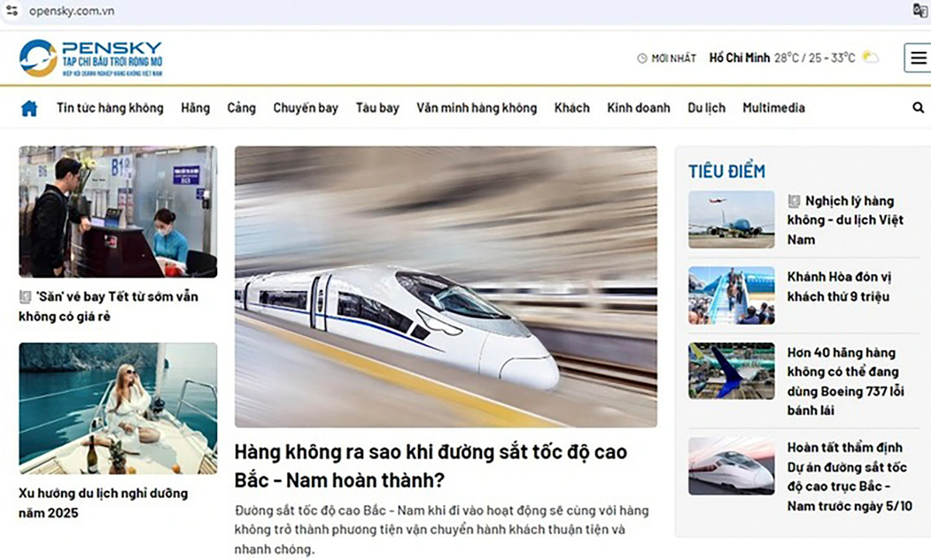Open the Du lịch menu item
Image resolution: width=931 pixels, height=560 pixels.
coord(706,109)
